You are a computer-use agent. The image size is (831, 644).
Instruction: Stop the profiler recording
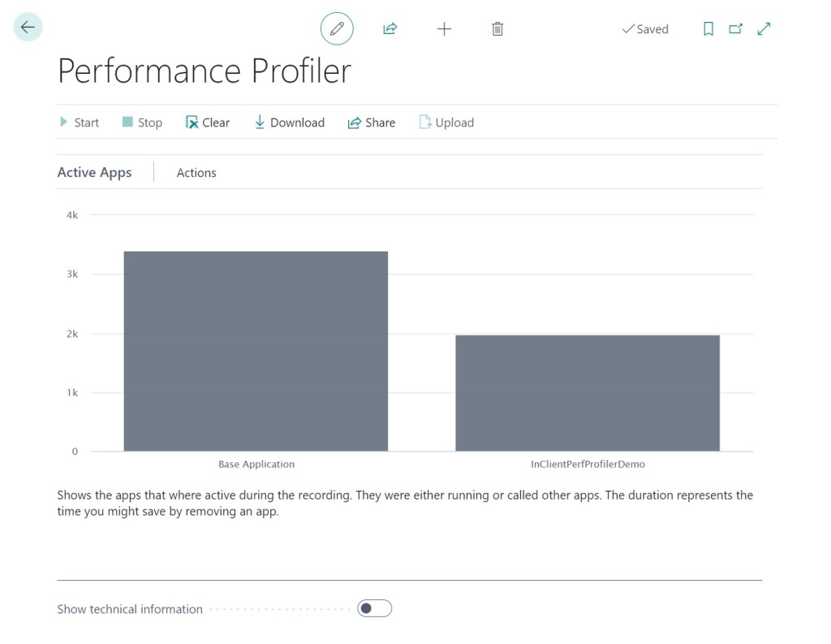(x=142, y=122)
